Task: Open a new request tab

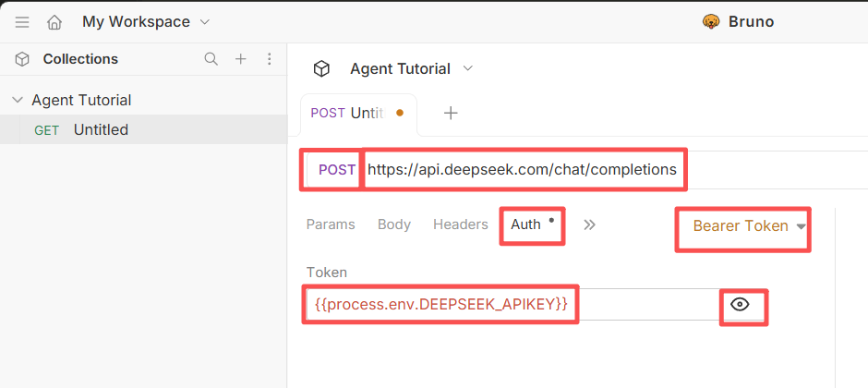Action: click(x=452, y=114)
